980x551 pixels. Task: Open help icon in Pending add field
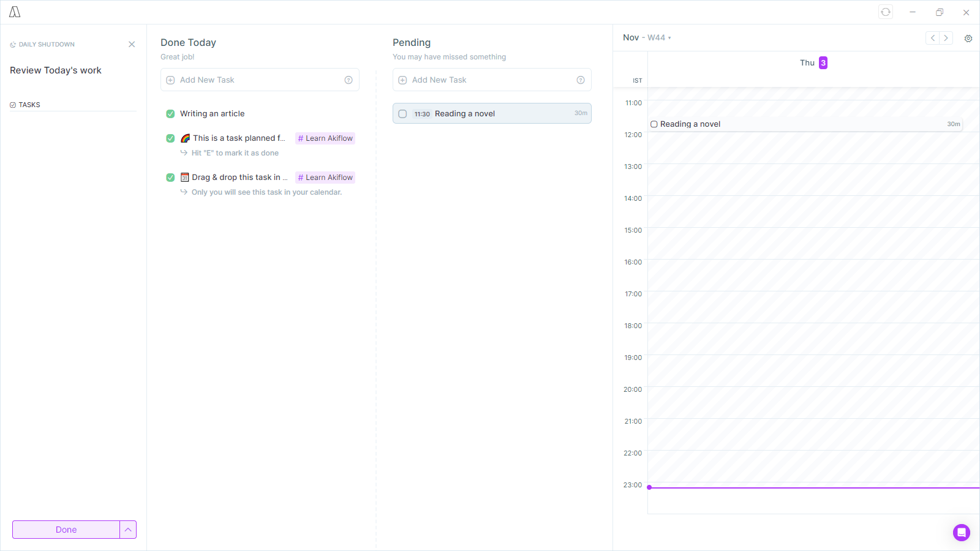(x=581, y=80)
